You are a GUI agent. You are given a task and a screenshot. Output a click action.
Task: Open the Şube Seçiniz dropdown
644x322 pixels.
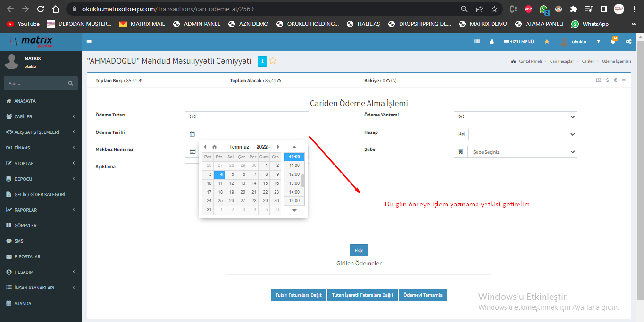522,152
